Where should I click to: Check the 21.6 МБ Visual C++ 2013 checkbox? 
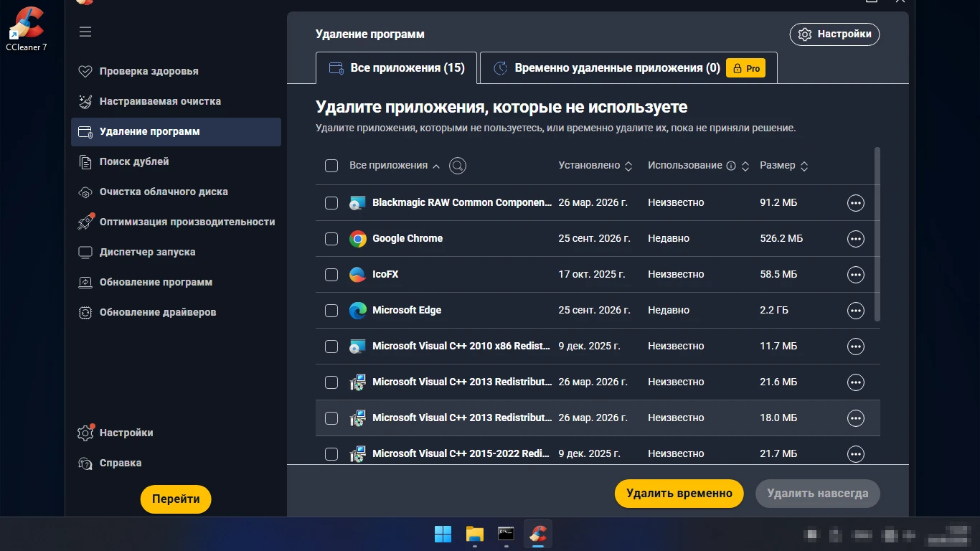pyautogui.click(x=331, y=382)
